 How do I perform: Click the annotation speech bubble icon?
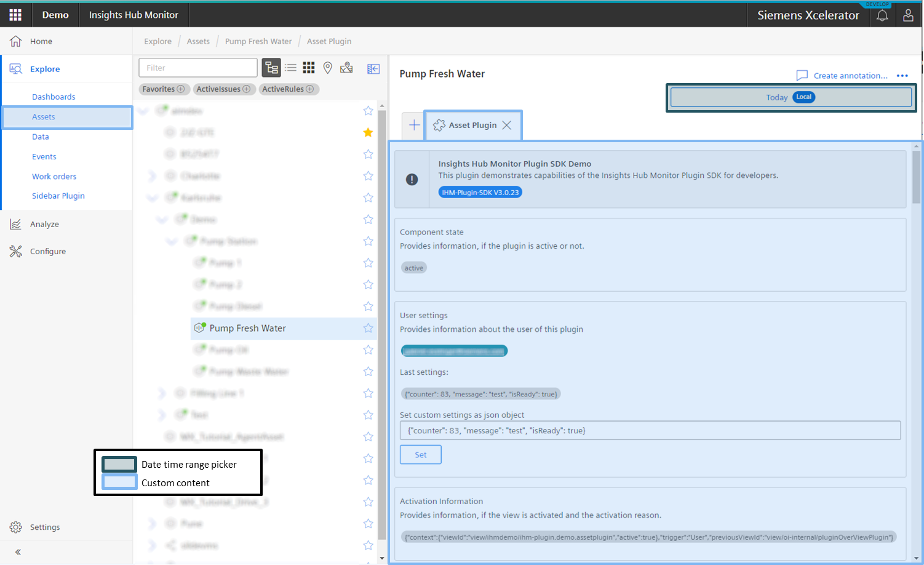coord(802,76)
